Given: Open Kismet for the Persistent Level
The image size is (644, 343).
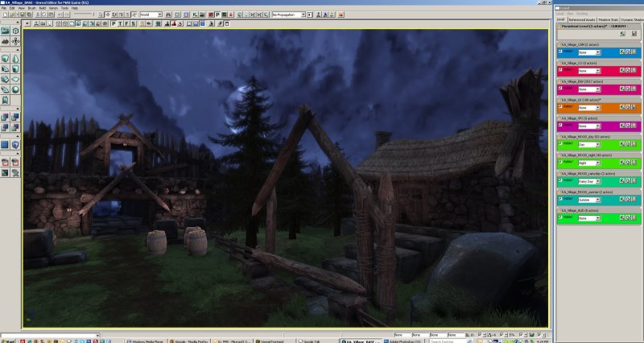Looking at the screenshot, I should tap(622, 34).
